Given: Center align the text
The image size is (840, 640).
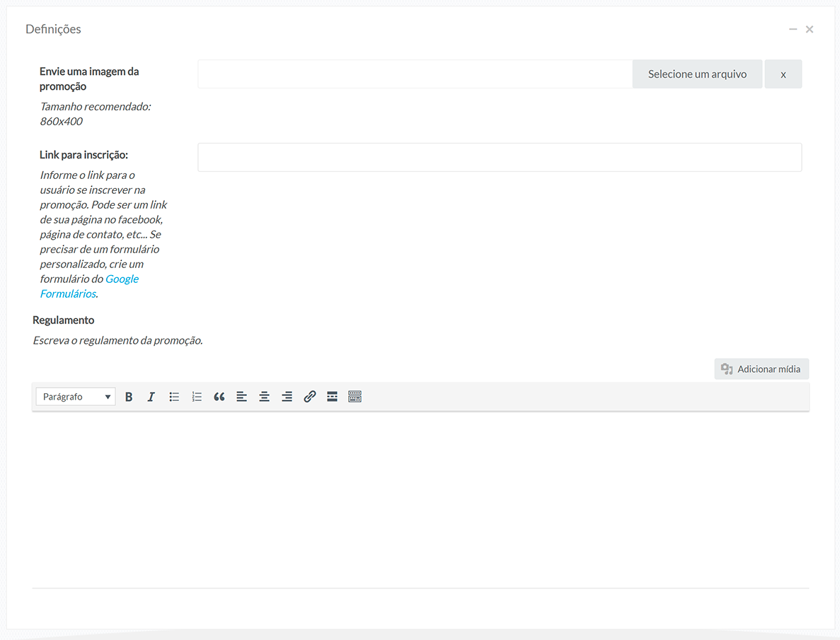Looking at the screenshot, I should tap(265, 397).
